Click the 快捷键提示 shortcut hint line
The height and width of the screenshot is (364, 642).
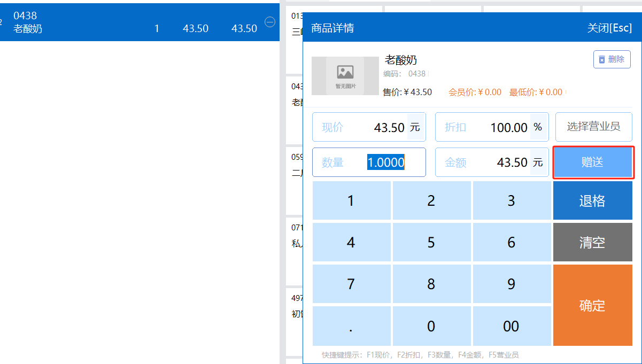(420, 355)
